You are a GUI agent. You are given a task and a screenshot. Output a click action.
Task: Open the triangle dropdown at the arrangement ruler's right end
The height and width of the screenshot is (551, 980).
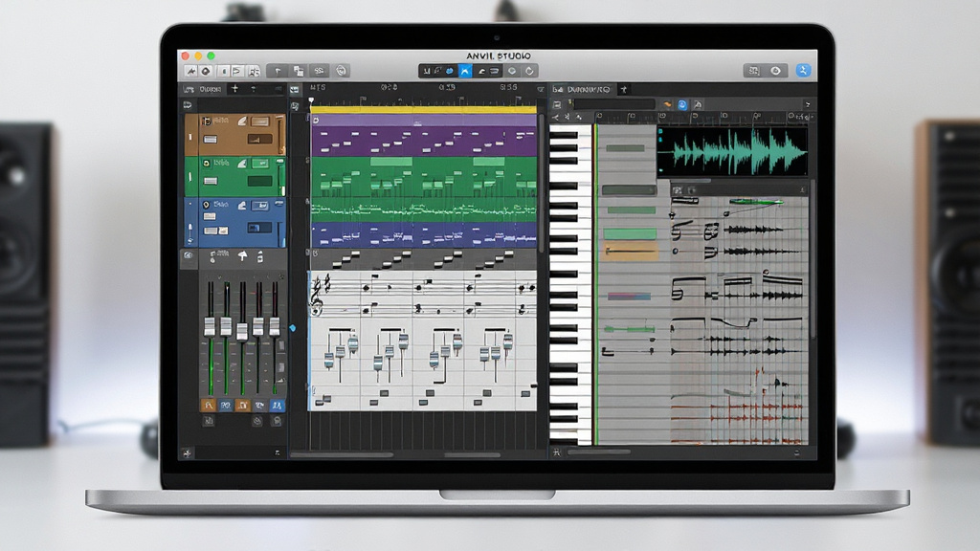click(x=541, y=90)
